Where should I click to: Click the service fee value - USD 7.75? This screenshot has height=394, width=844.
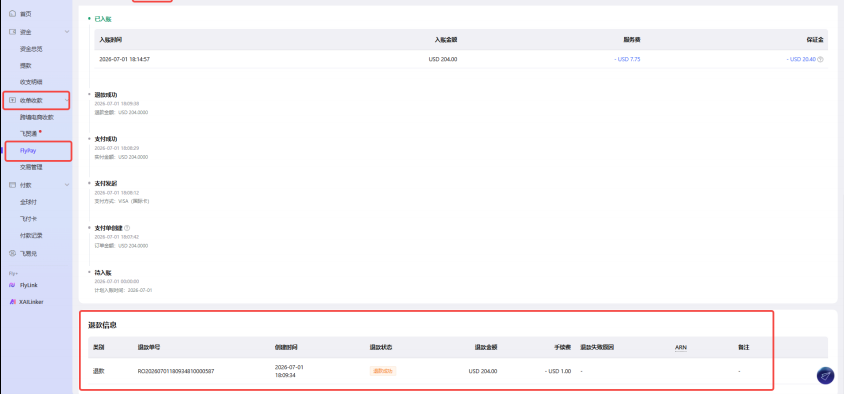pos(627,59)
